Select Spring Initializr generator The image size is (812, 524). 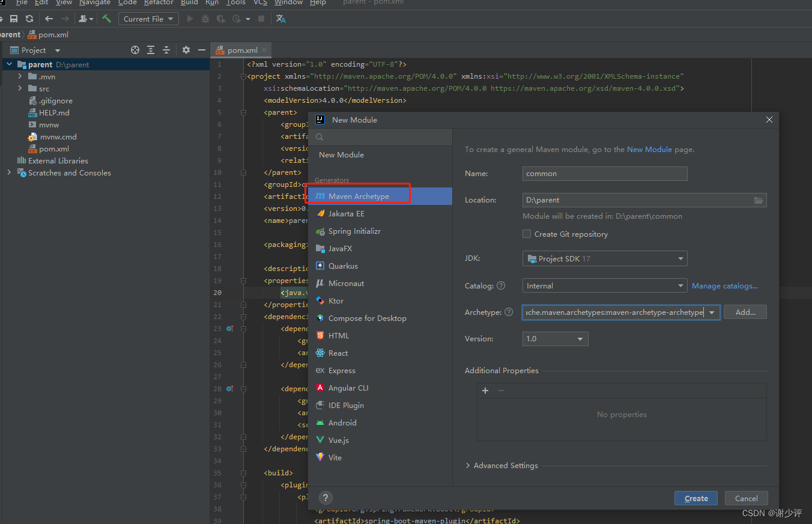tap(380, 231)
